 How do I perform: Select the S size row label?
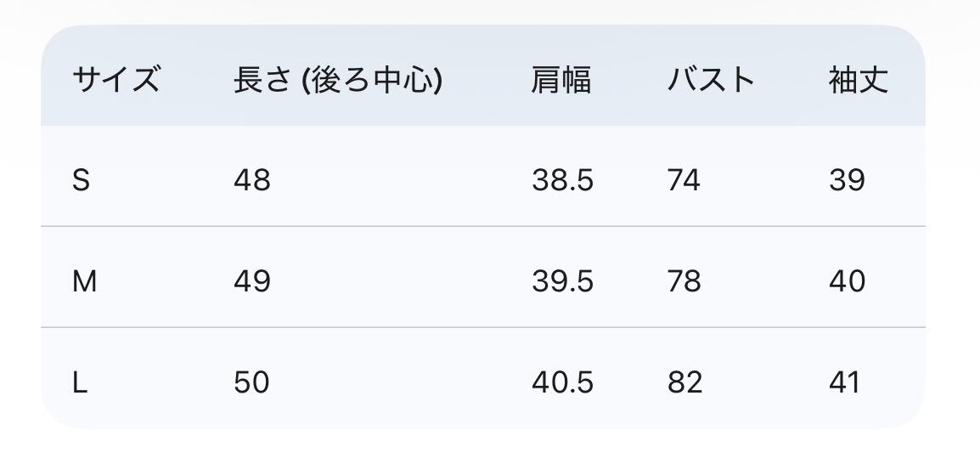pyautogui.click(x=81, y=180)
